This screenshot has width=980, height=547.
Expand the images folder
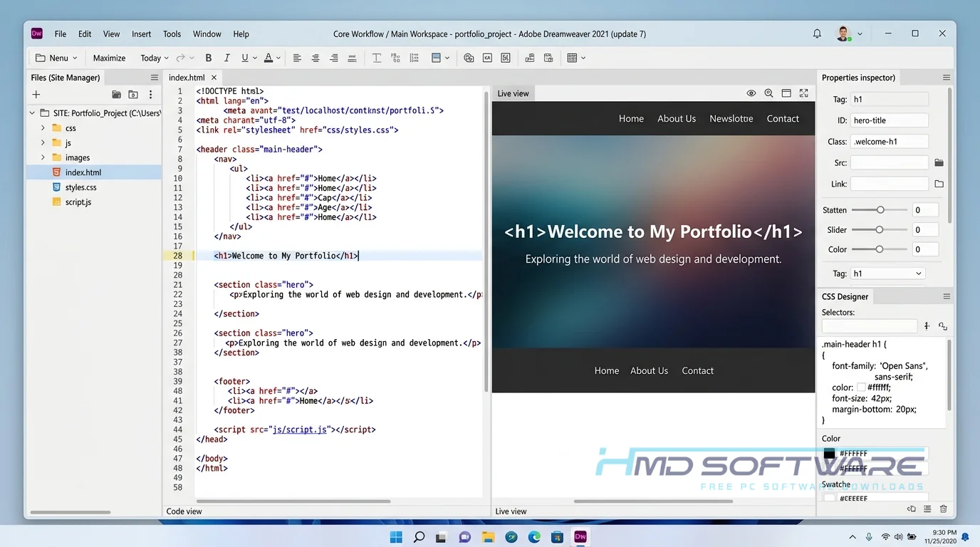(43, 157)
